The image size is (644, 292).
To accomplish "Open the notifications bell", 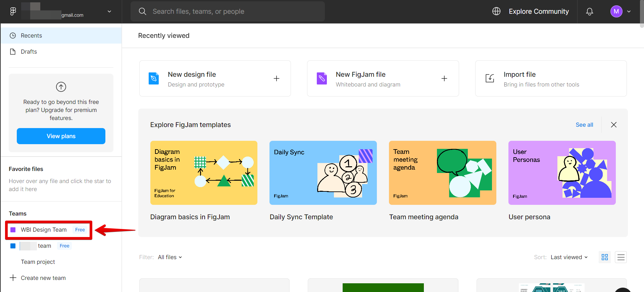I will (x=589, y=11).
